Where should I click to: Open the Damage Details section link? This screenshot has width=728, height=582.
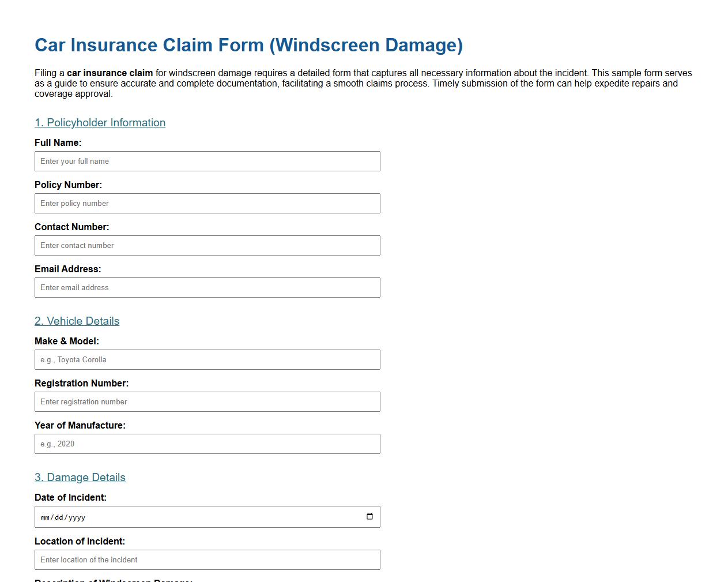click(x=80, y=478)
